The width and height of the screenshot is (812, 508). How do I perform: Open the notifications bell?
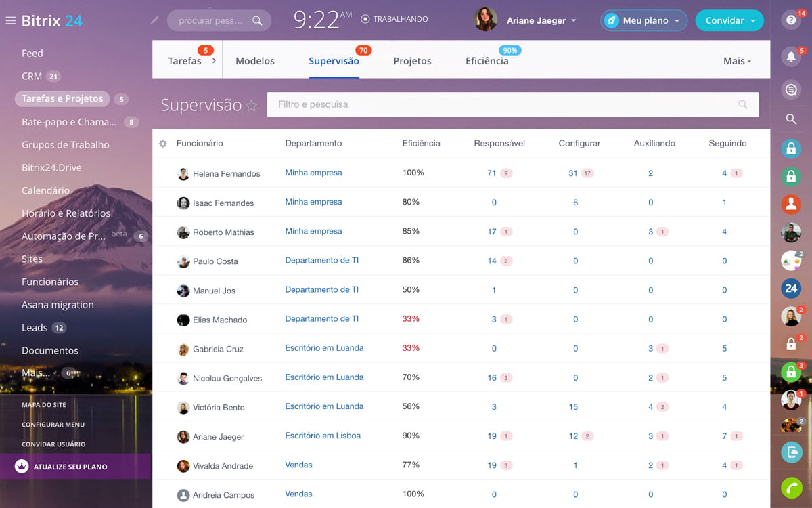click(790, 57)
